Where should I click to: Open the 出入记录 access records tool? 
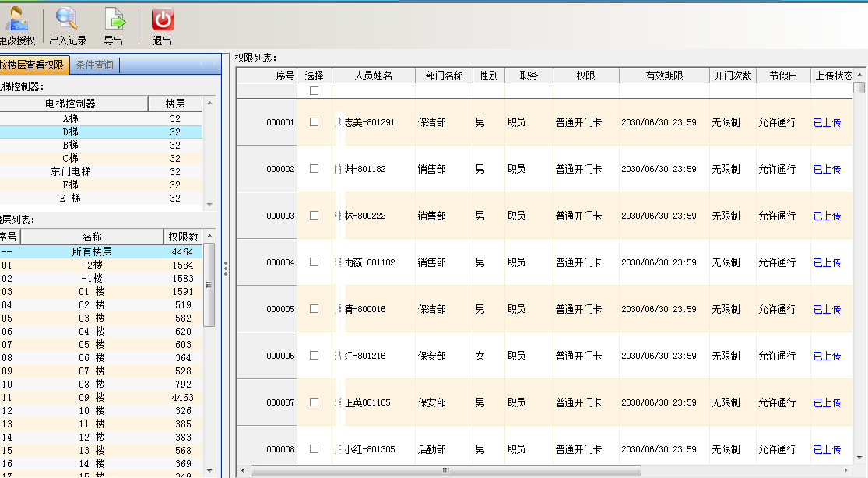[x=68, y=26]
